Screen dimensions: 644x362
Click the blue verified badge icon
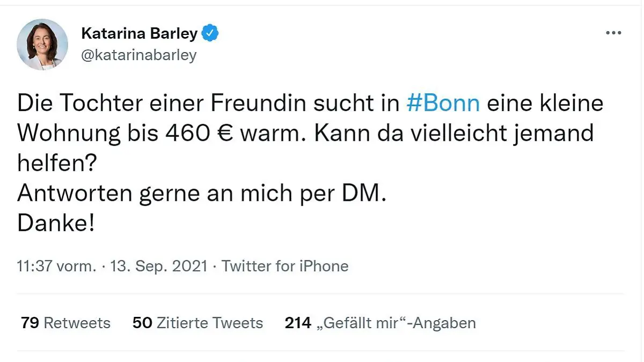(x=210, y=34)
